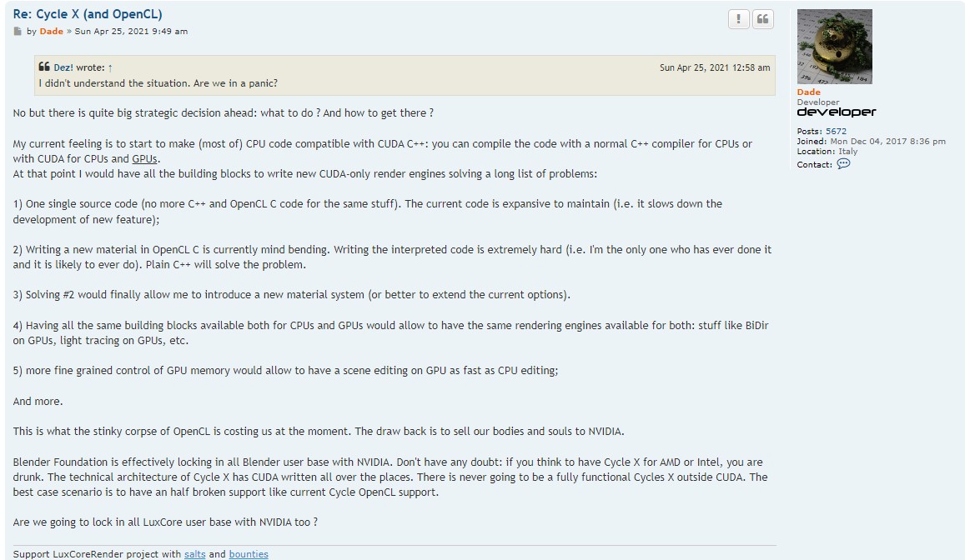Click the developer rank badge image

(x=837, y=112)
